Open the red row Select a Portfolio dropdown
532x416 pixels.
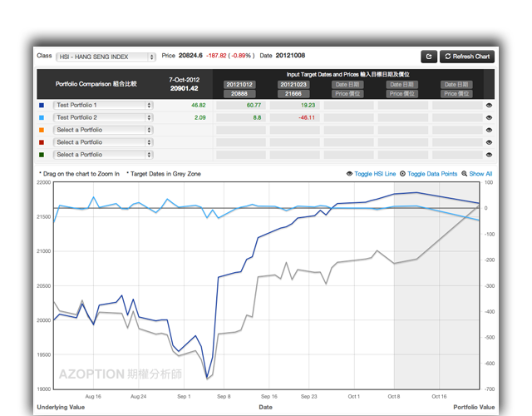(x=103, y=142)
